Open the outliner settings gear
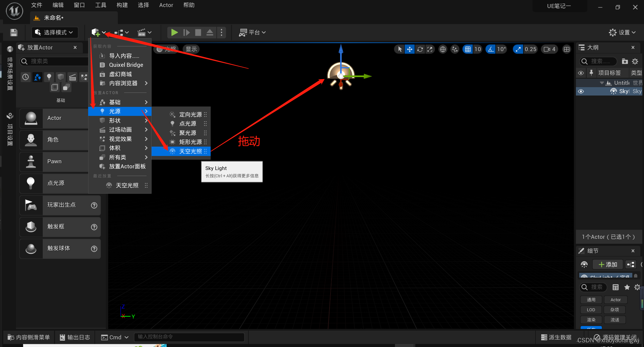The height and width of the screenshot is (347, 644). (x=635, y=61)
